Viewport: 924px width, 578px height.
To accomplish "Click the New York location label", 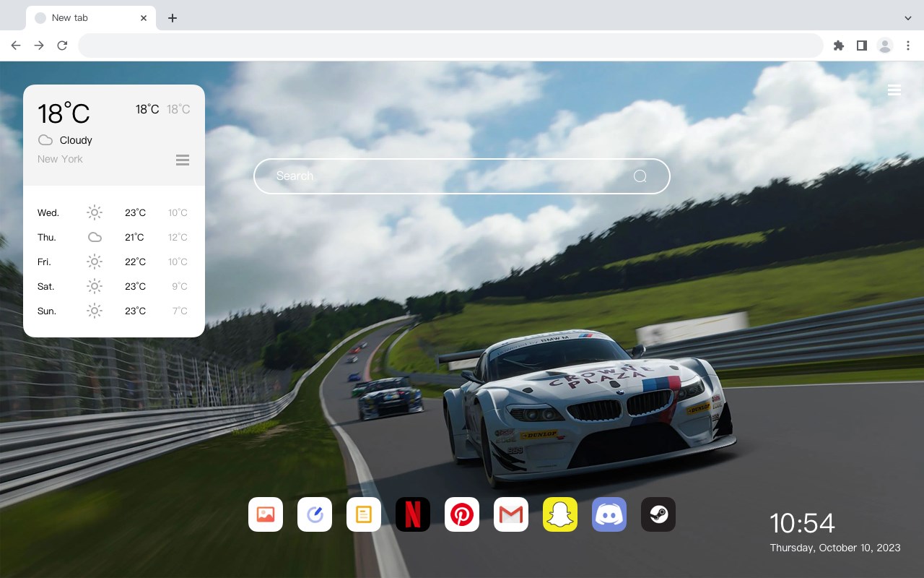I will pyautogui.click(x=60, y=159).
